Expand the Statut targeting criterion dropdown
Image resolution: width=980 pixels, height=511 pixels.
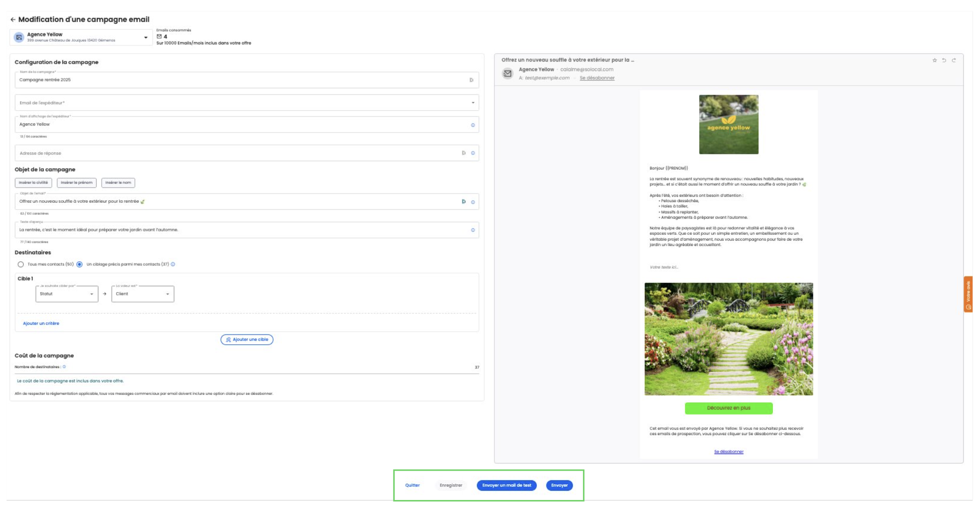click(67, 294)
